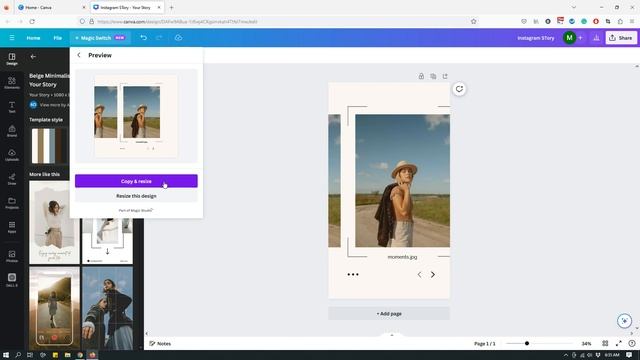The width and height of the screenshot is (640, 360).
Task: Open the Draw panel
Action: 12,179
